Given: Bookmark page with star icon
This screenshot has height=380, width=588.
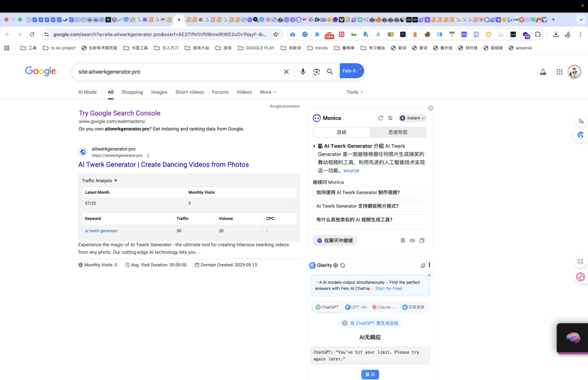Looking at the screenshot, I should pyautogui.click(x=275, y=34).
